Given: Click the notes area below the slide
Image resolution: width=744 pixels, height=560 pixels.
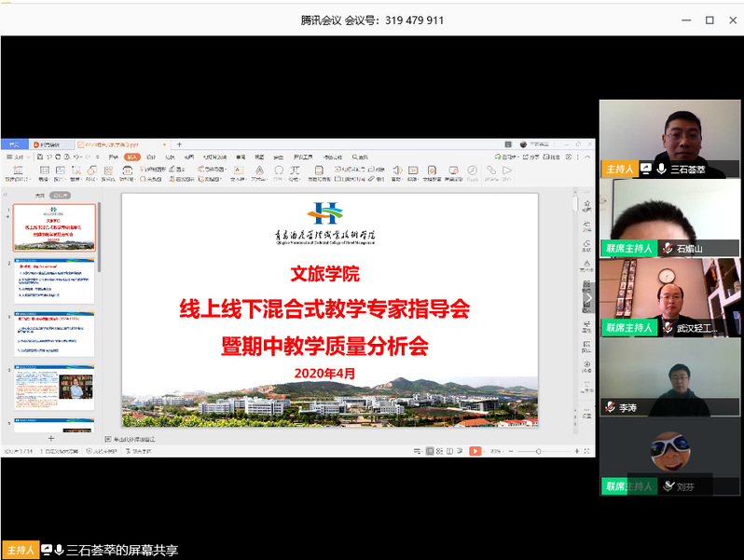Looking at the screenshot, I should tap(326, 438).
